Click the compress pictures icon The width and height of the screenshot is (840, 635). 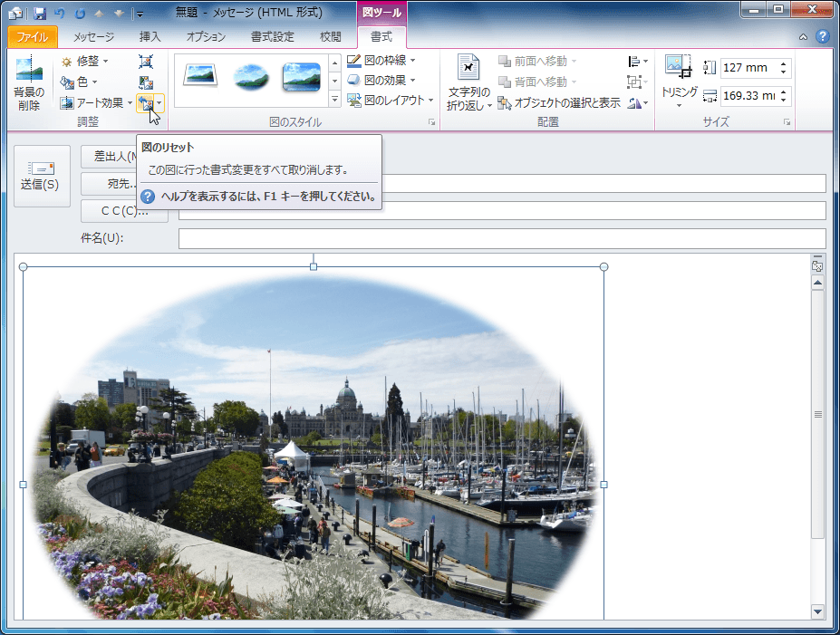[x=146, y=62]
